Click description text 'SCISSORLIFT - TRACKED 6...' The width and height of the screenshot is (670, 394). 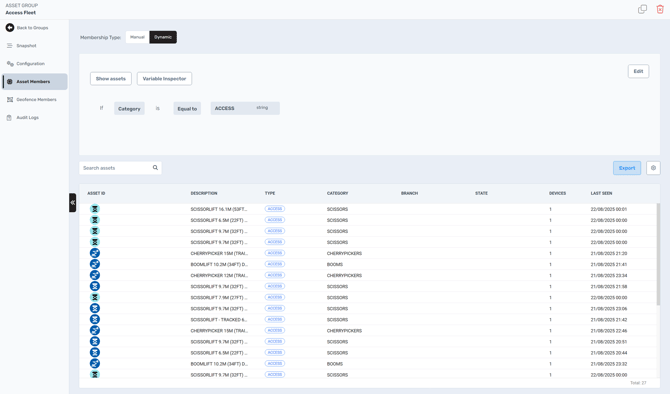pos(219,320)
